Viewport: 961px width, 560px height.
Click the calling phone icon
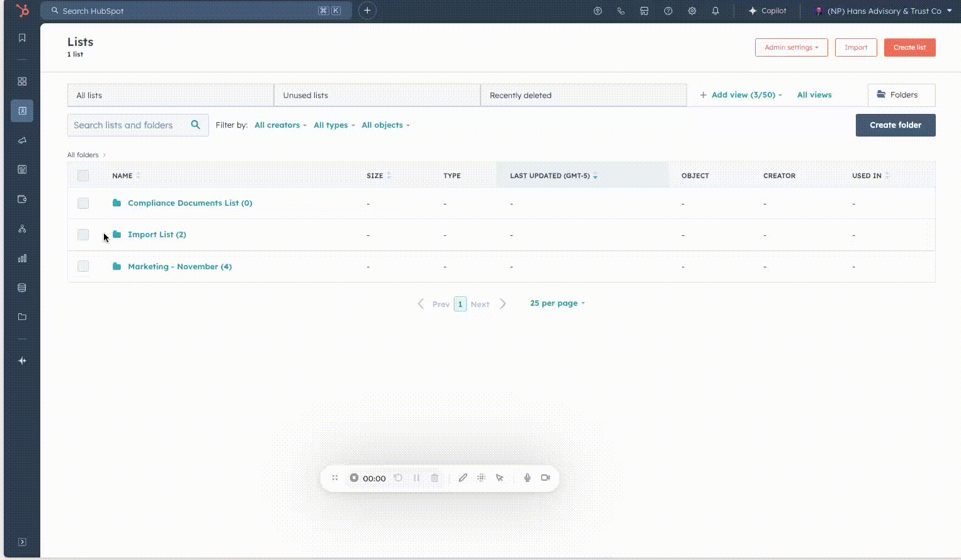[x=621, y=11]
